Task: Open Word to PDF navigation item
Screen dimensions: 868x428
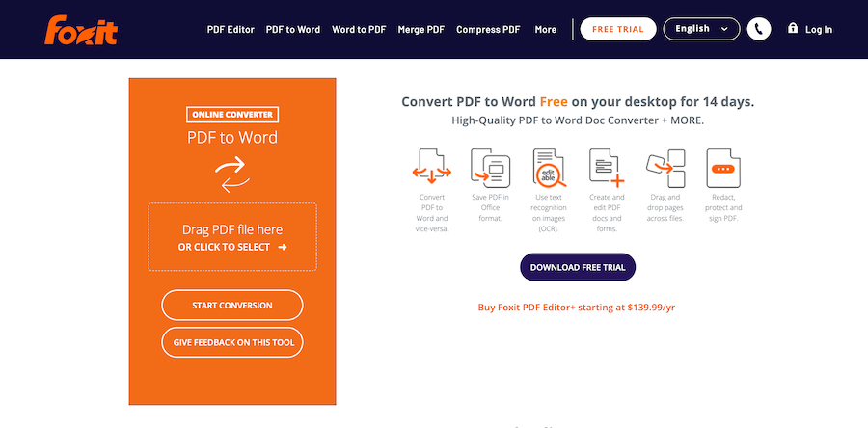Action: (x=359, y=29)
